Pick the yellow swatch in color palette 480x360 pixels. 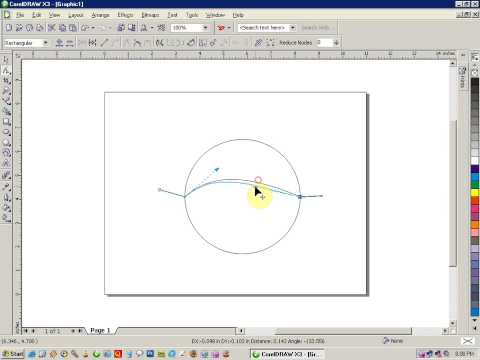(x=475, y=193)
